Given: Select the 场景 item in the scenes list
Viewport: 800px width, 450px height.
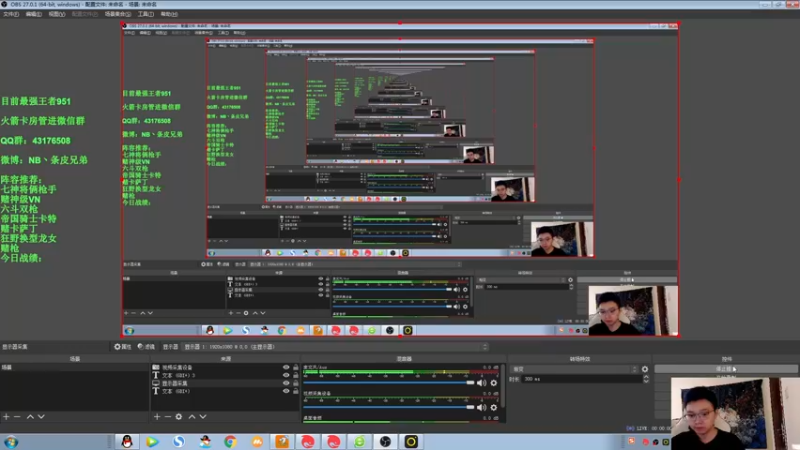Looking at the screenshot, I should 74,367.
